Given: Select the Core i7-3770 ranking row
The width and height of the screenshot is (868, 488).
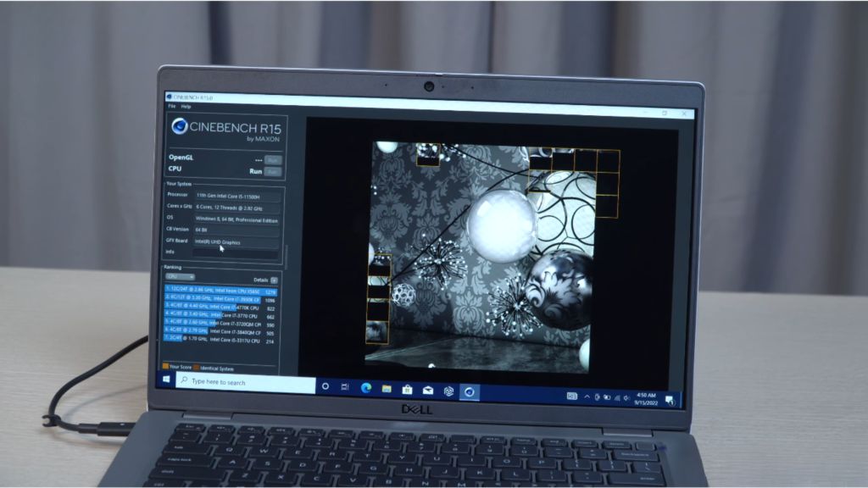Looking at the screenshot, I should coord(220,315).
